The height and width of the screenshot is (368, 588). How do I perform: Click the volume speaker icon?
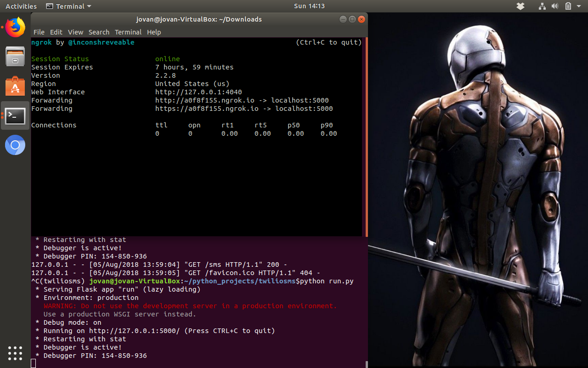554,6
